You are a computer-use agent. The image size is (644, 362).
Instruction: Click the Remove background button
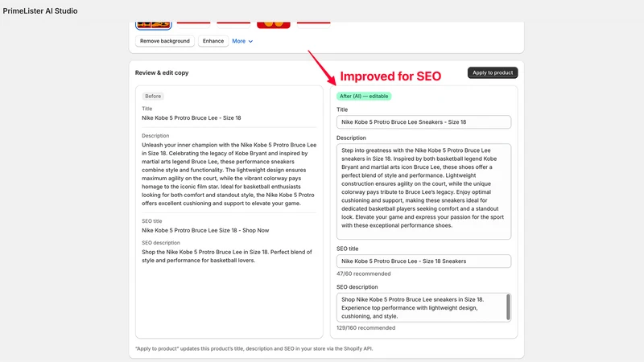(165, 41)
